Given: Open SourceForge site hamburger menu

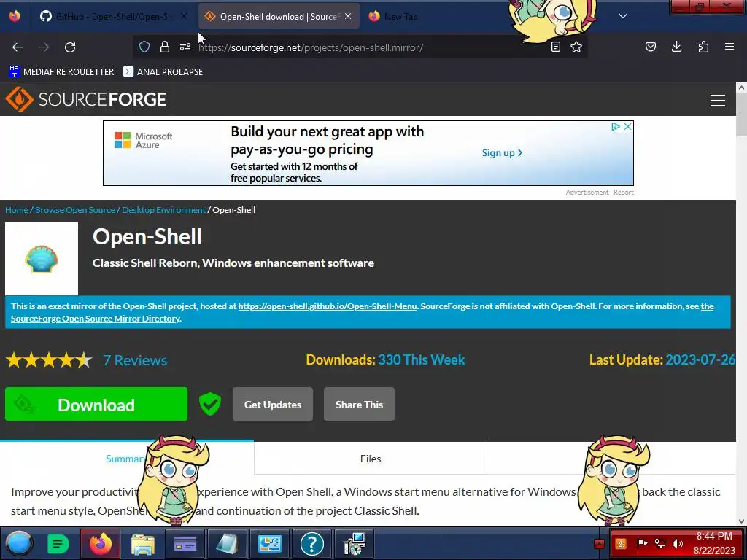Looking at the screenshot, I should tap(718, 101).
